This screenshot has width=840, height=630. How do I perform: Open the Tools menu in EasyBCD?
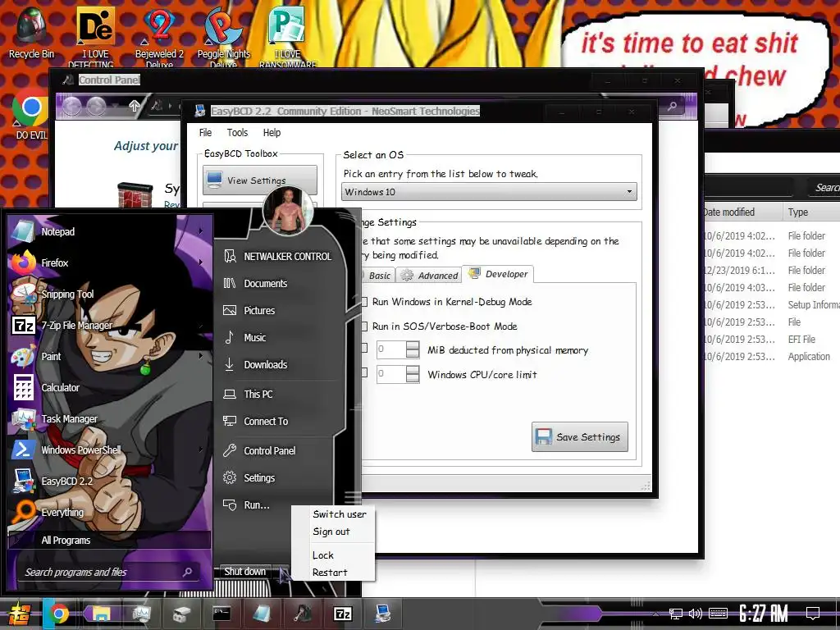(237, 133)
